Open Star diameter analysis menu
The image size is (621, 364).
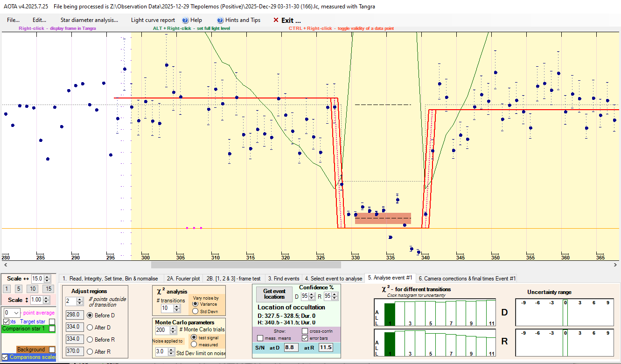(x=89, y=20)
